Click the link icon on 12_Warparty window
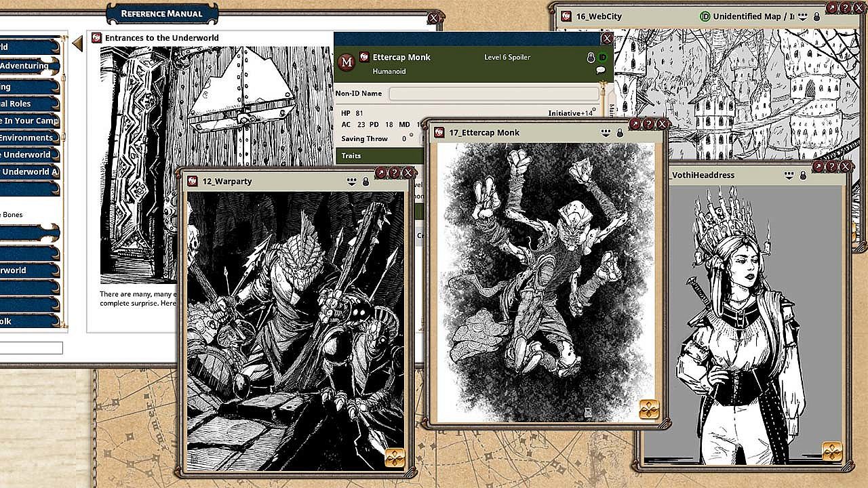Viewport: 868px width, 488px height. [193, 181]
